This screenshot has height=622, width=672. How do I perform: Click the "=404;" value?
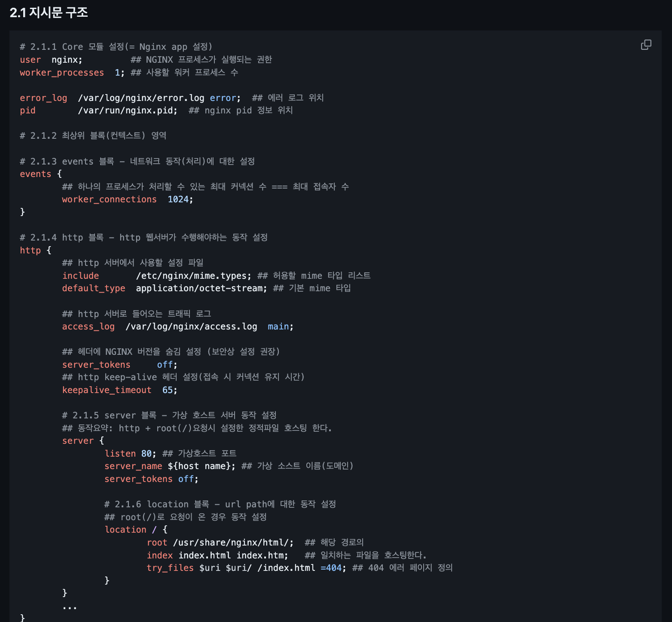point(333,568)
